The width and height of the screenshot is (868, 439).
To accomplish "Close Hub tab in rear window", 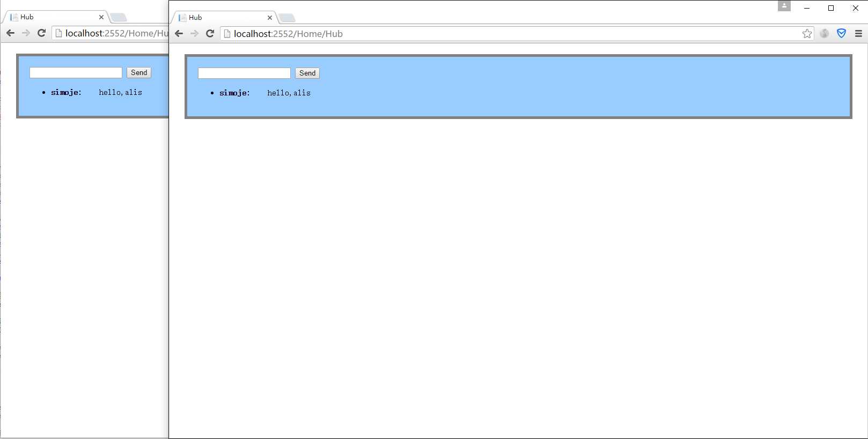I will (x=101, y=17).
